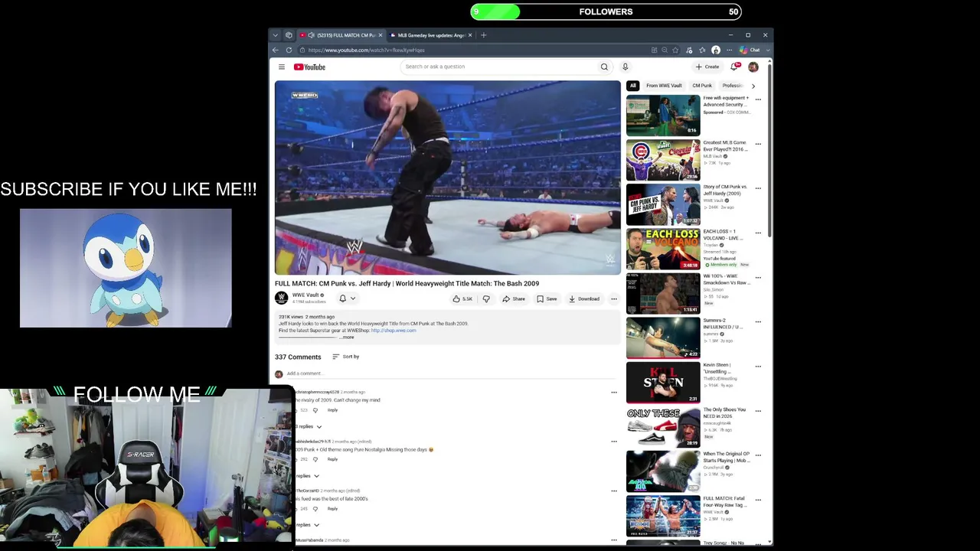
Task: Open options for the 'best of late 2000's' comment
Action: 613,491
